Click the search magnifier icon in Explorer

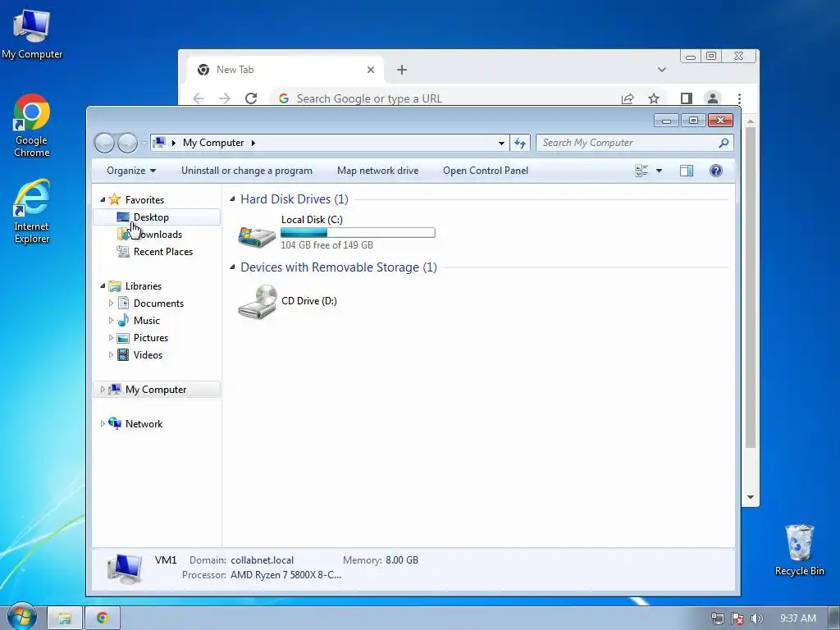(724, 143)
